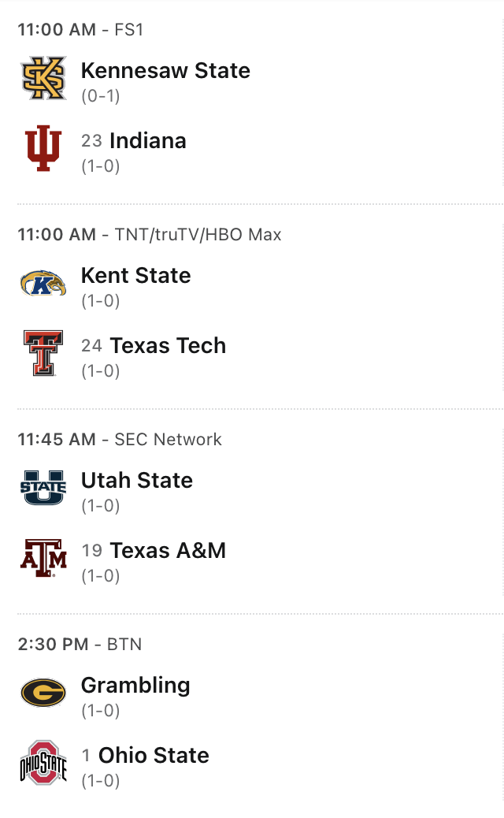Click the Grambling Tigers logo
504x818 pixels.
[43, 693]
